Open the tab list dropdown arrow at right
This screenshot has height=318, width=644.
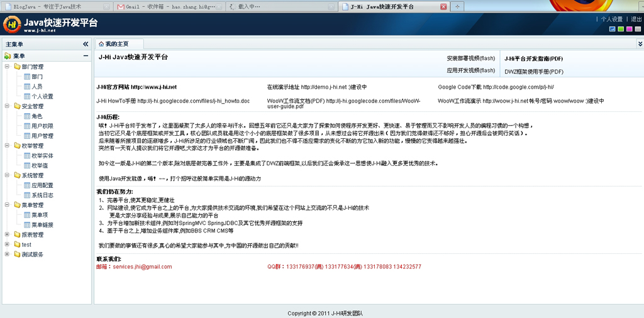(x=640, y=44)
